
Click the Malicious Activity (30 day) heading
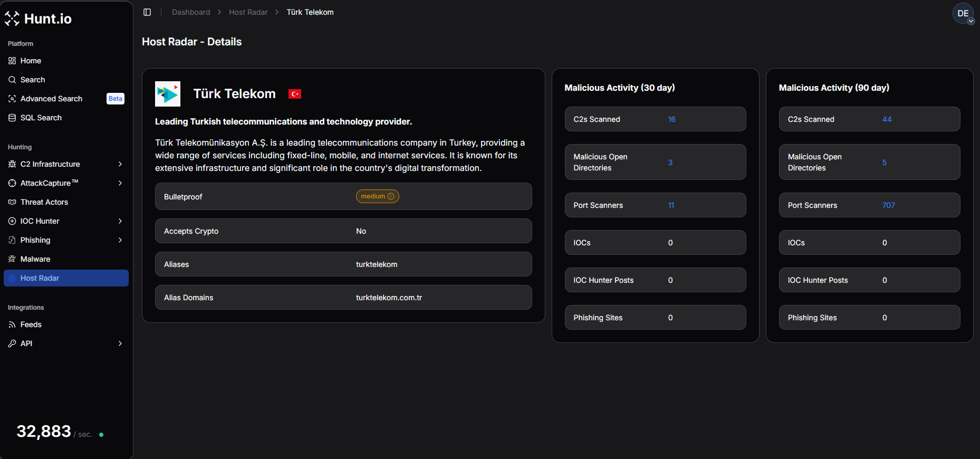(x=620, y=88)
